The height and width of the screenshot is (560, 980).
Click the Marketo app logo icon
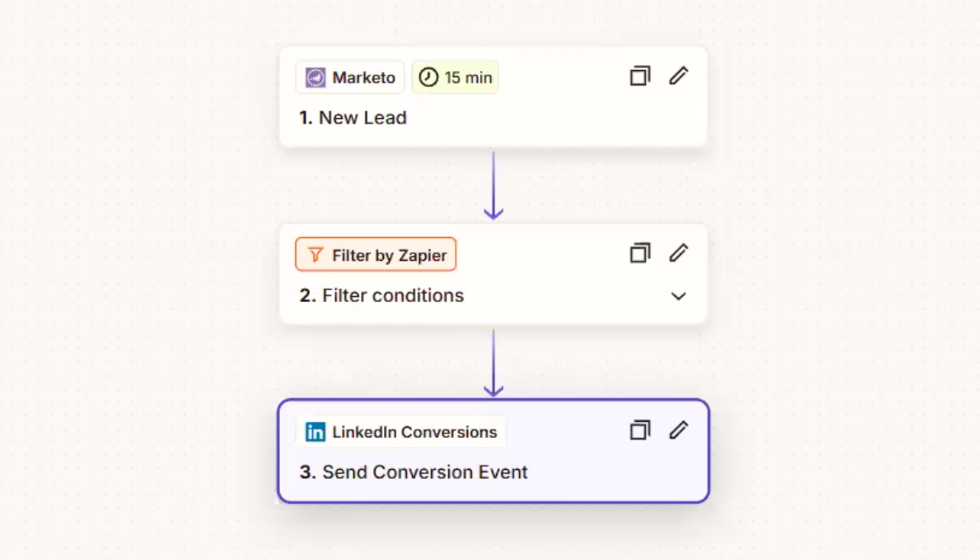tap(315, 78)
